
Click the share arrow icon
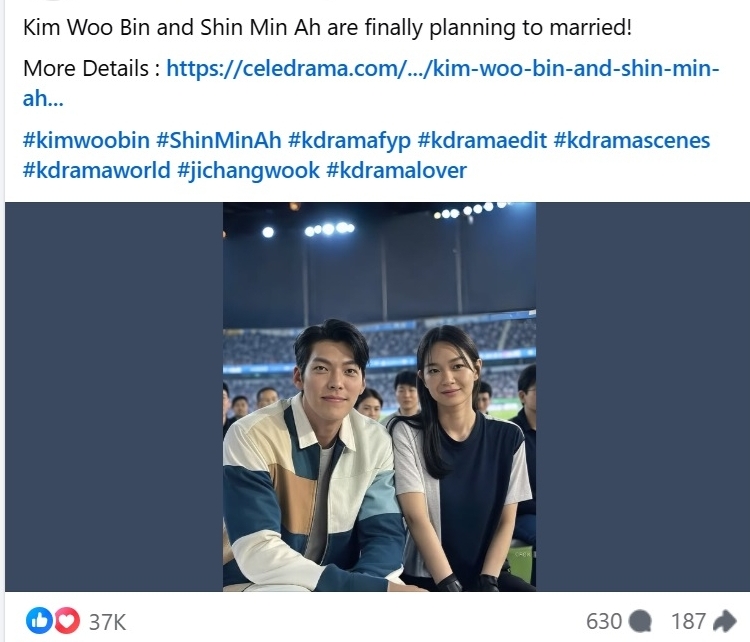(725, 621)
